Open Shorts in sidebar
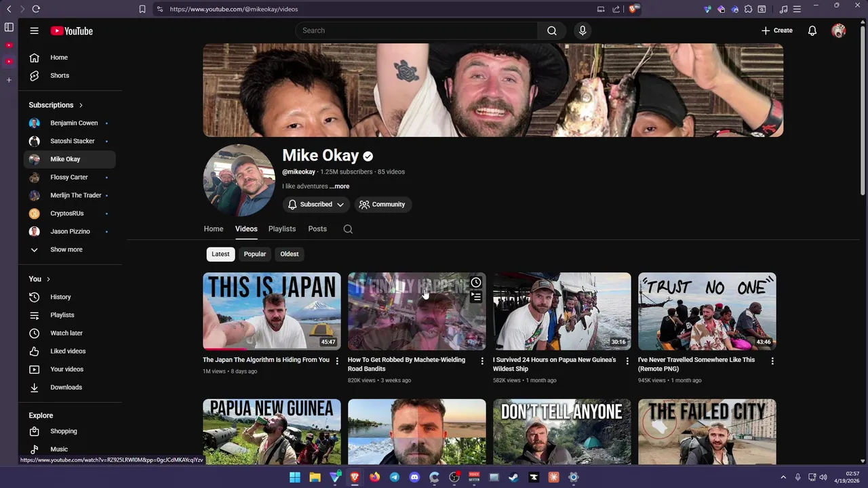 [70, 75]
